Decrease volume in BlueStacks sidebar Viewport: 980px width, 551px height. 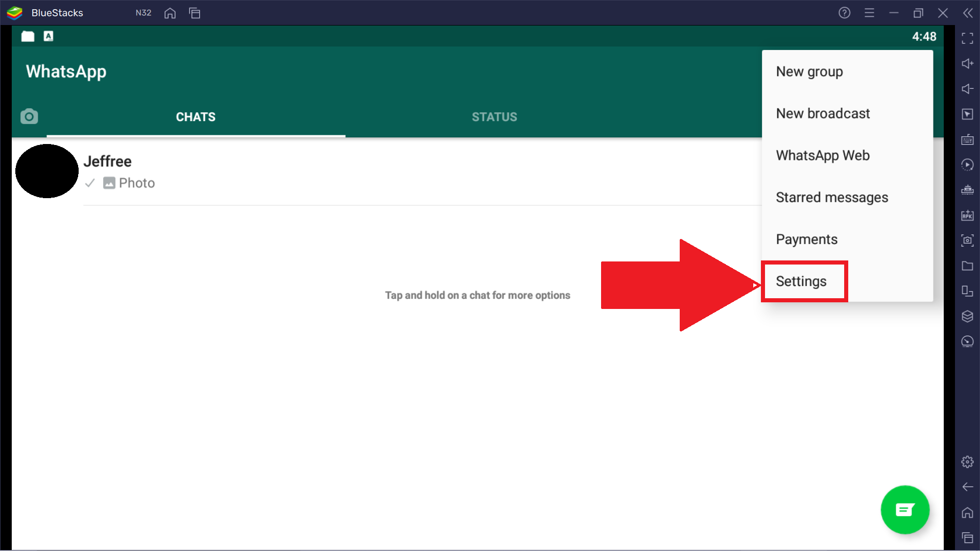[967, 89]
